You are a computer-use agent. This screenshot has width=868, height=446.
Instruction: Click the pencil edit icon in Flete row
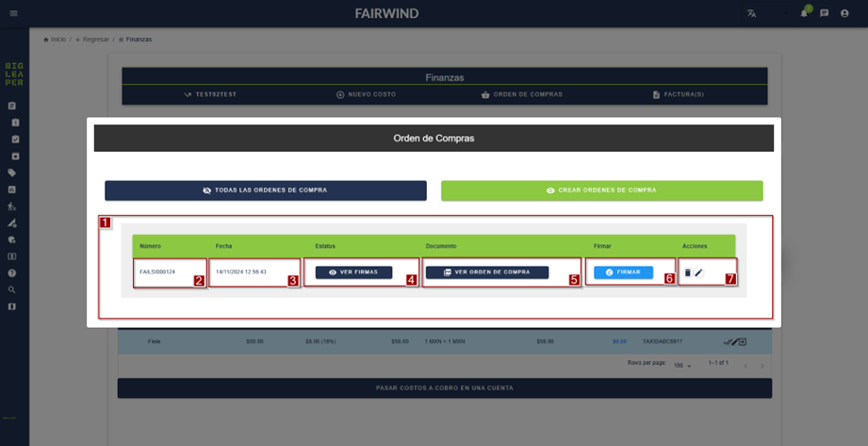(734, 342)
